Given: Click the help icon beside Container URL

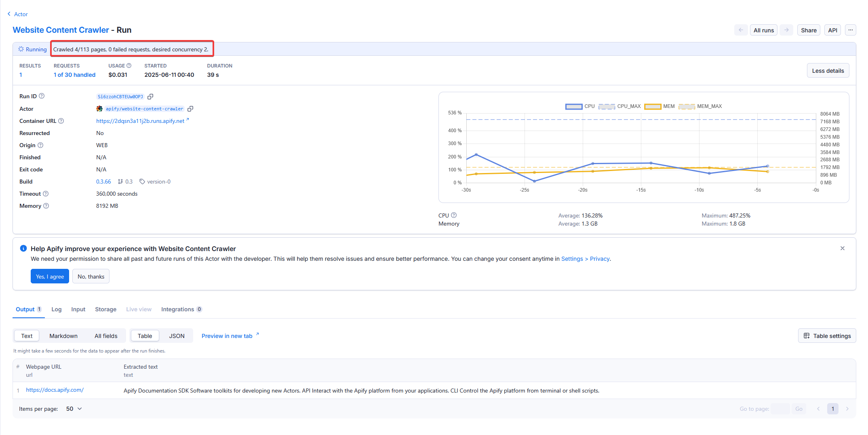Looking at the screenshot, I should 61,121.
